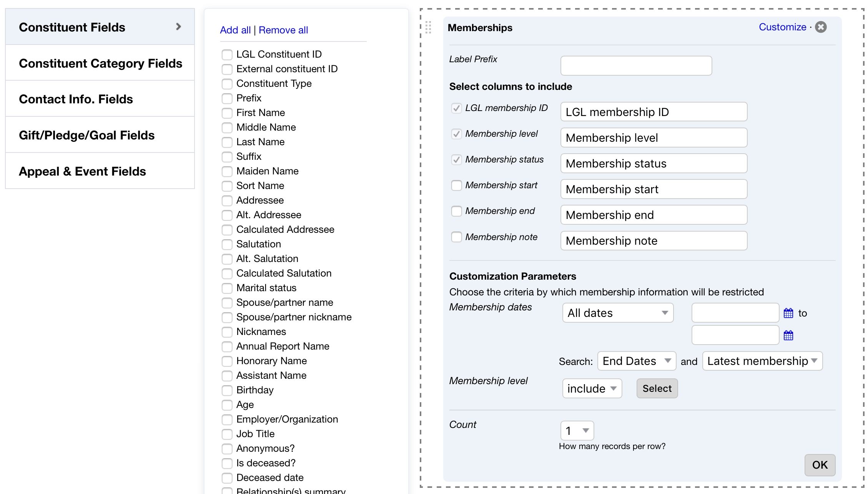Close the Memberships panel with the X icon
868x494 pixels.
coord(821,27)
